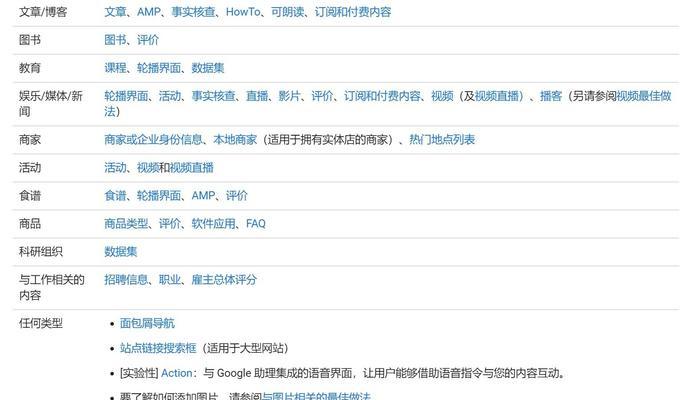Open 视频 link in 活动 row
The image size is (688, 400).
pyautogui.click(x=148, y=168)
